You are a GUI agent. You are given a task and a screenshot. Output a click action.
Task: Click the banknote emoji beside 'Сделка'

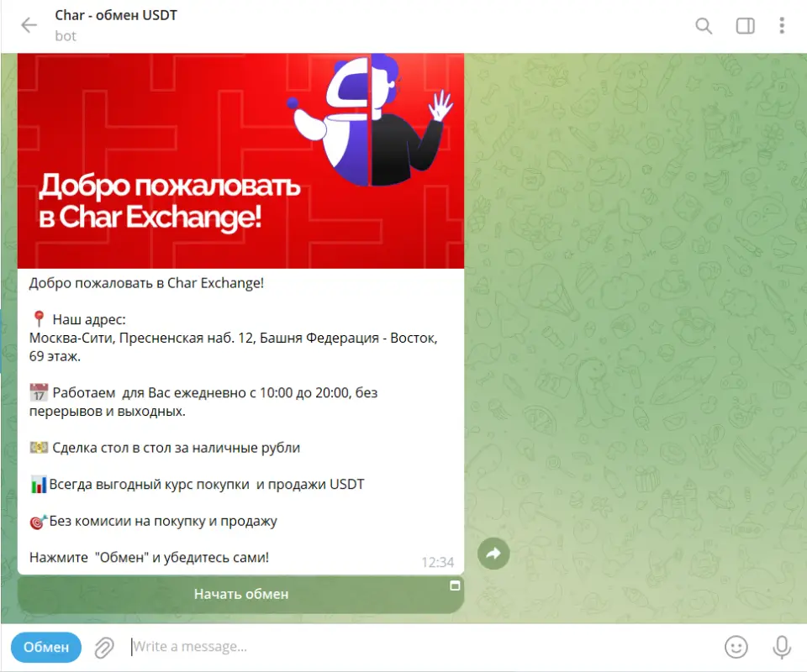click(x=39, y=448)
